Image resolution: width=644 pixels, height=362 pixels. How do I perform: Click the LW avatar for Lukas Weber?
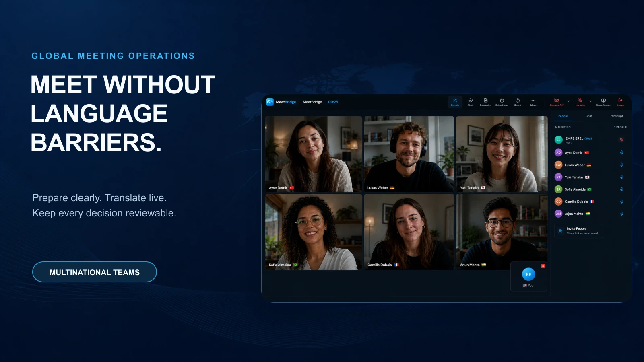tap(558, 165)
